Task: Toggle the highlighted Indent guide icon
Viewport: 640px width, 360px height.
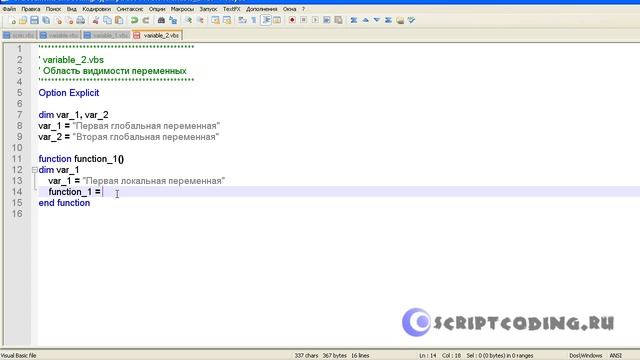Action: click(266, 20)
